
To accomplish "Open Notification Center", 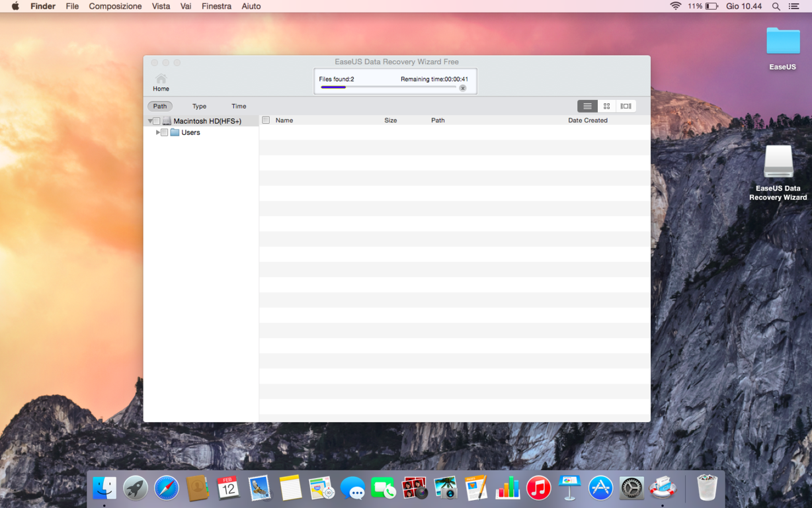I will coord(794,6).
